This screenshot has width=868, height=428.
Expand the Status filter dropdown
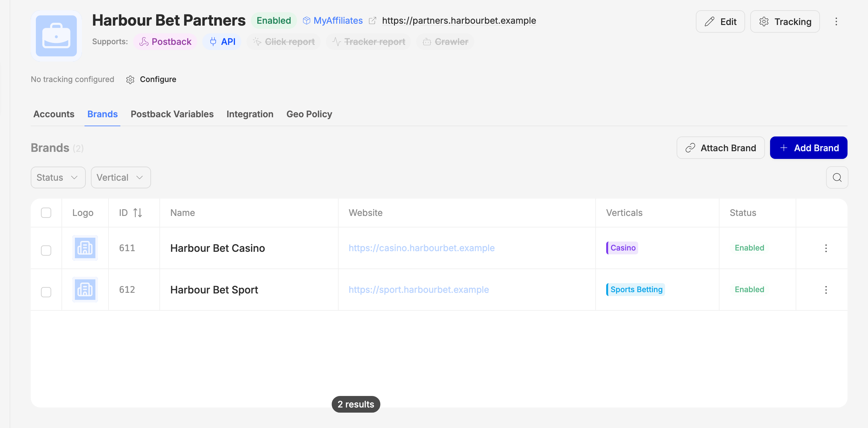58,177
